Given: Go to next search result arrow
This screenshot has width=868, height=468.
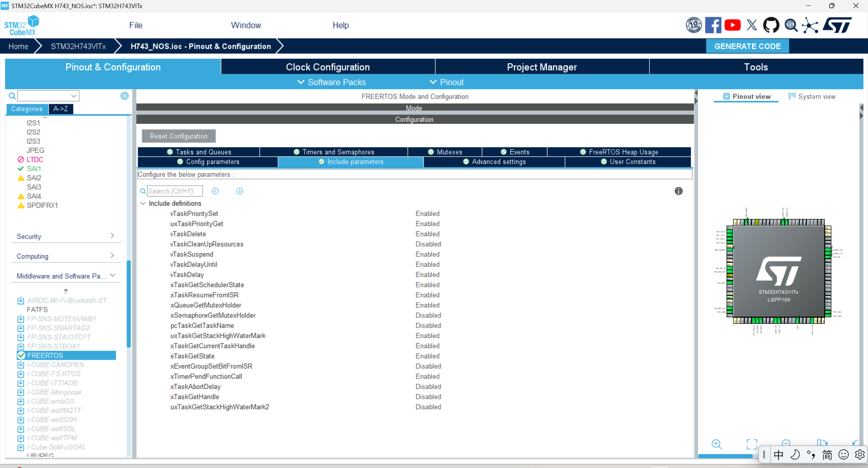Looking at the screenshot, I should [x=239, y=191].
